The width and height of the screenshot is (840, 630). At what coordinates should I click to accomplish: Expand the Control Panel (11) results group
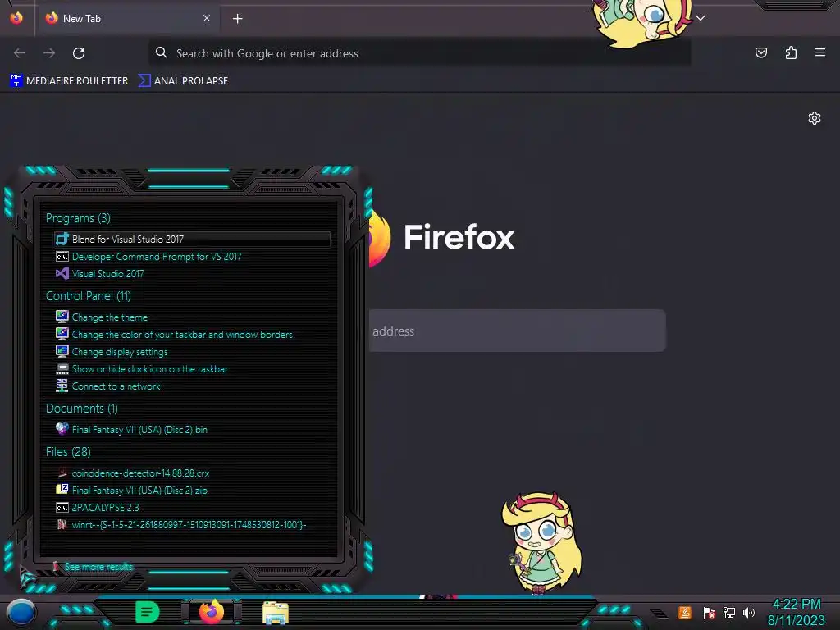(89, 295)
